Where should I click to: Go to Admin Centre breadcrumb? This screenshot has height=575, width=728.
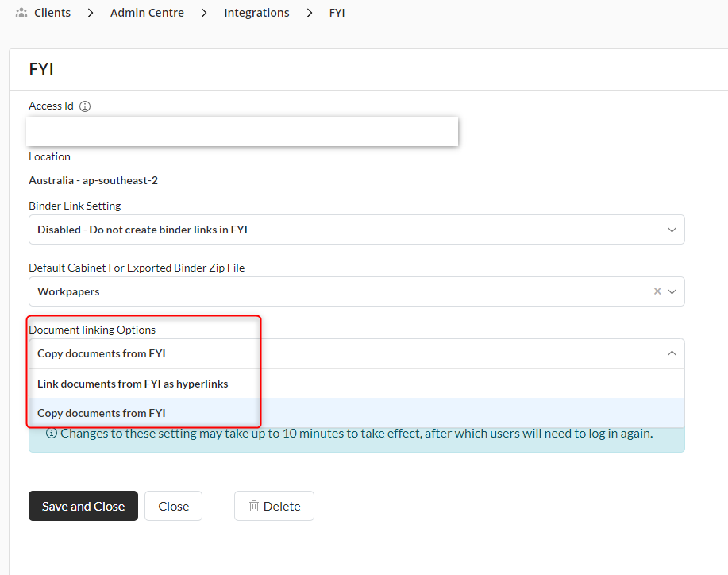tap(147, 13)
